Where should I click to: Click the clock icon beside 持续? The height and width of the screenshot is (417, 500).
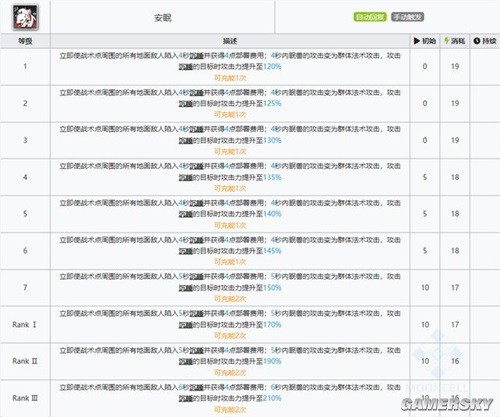click(477, 41)
